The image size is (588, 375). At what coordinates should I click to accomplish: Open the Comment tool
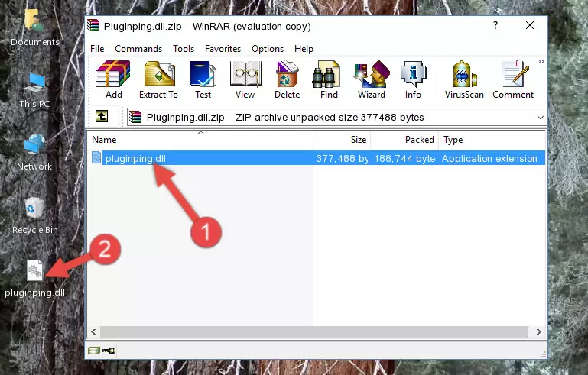click(513, 79)
